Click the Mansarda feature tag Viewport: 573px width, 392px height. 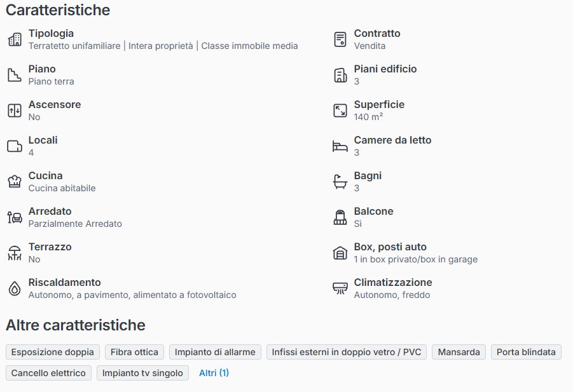click(459, 352)
